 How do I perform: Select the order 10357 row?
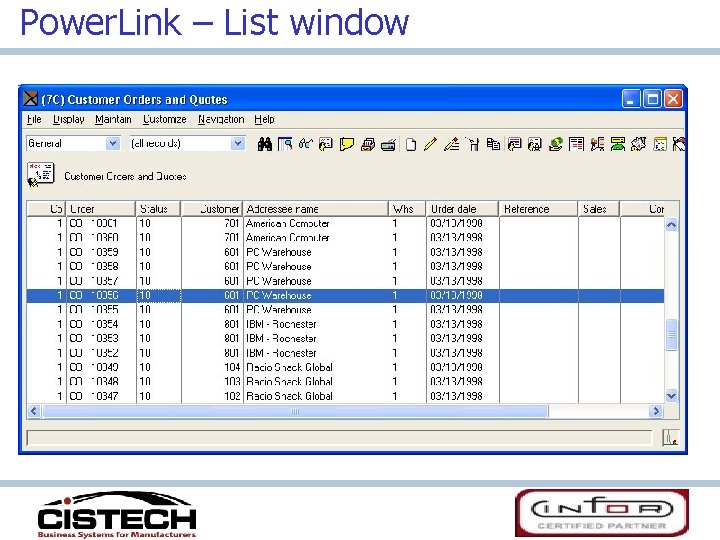(345, 281)
